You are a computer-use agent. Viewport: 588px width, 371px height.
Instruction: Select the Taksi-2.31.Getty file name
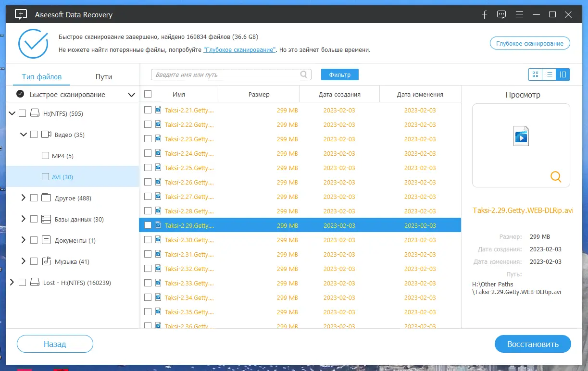tap(189, 254)
